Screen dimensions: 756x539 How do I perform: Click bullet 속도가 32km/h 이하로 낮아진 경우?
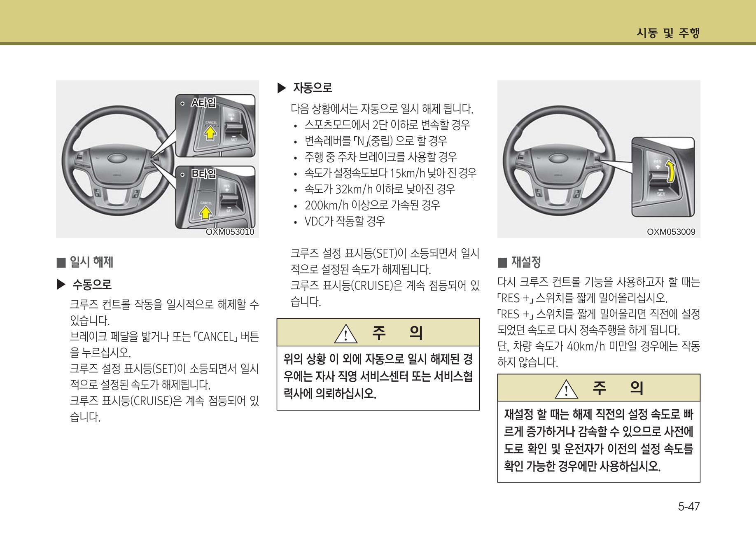click(380, 189)
